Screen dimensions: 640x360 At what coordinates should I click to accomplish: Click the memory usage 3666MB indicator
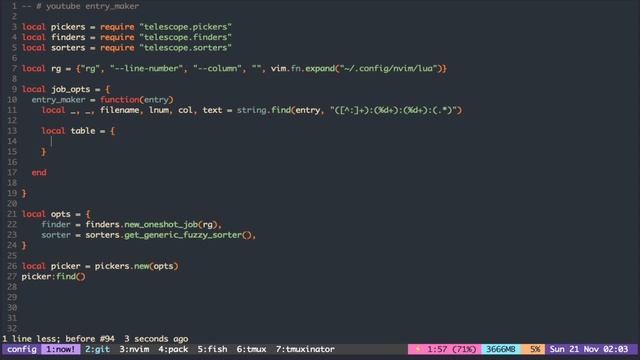pos(501,349)
